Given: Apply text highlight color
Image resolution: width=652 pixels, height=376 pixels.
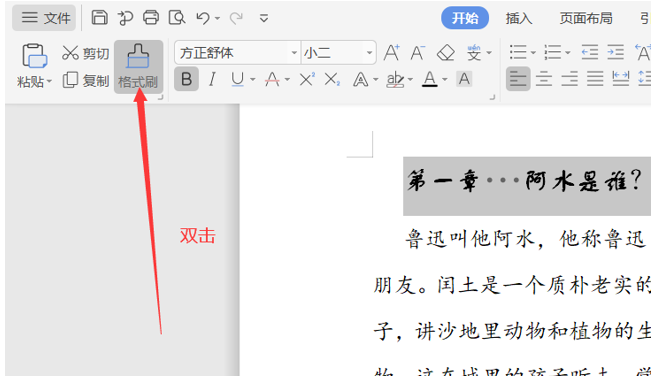Looking at the screenshot, I should pyautogui.click(x=395, y=79).
